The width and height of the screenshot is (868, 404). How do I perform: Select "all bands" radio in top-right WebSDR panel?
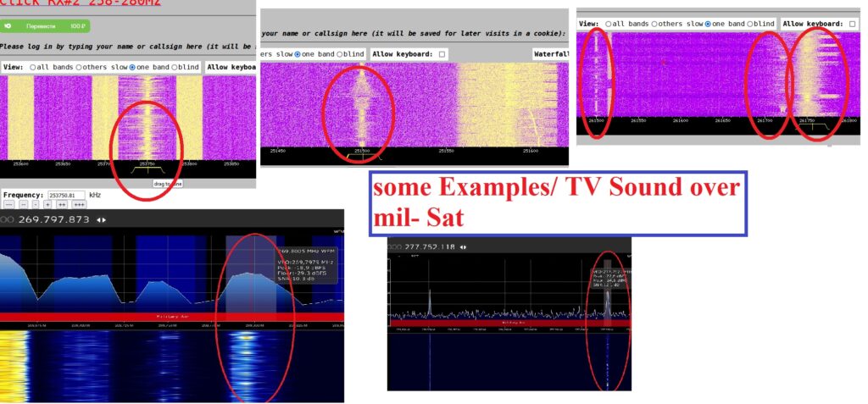tap(607, 24)
